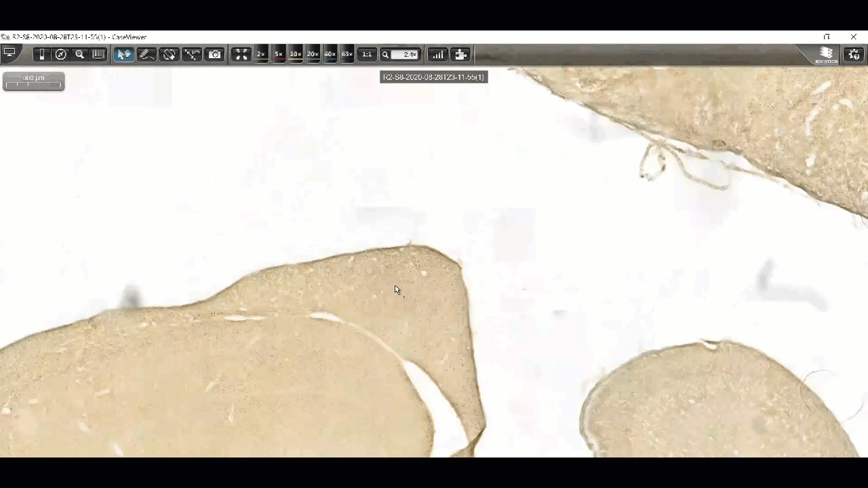Open the bar chart histogram icon
The width and height of the screenshot is (868, 488).
pos(438,54)
